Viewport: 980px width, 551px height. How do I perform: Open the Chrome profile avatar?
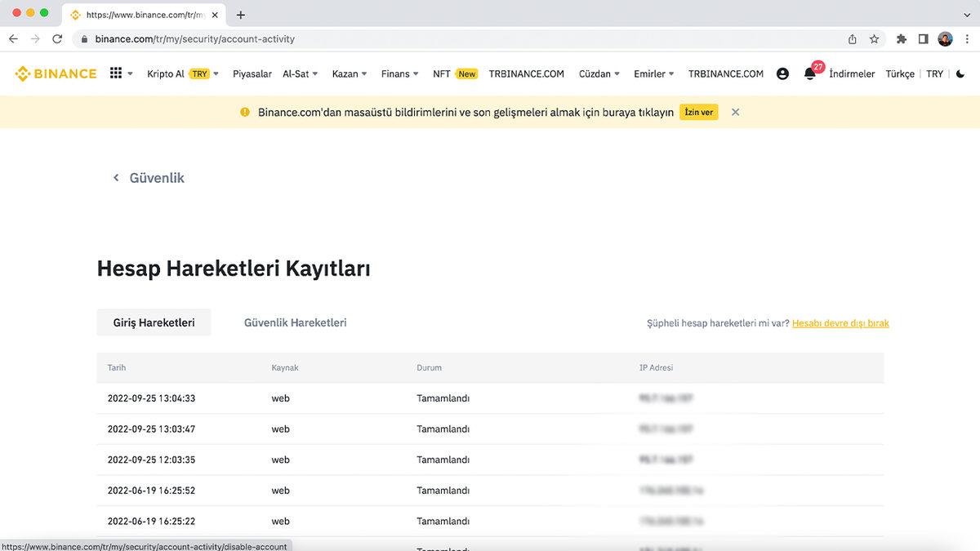(x=945, y=38)
